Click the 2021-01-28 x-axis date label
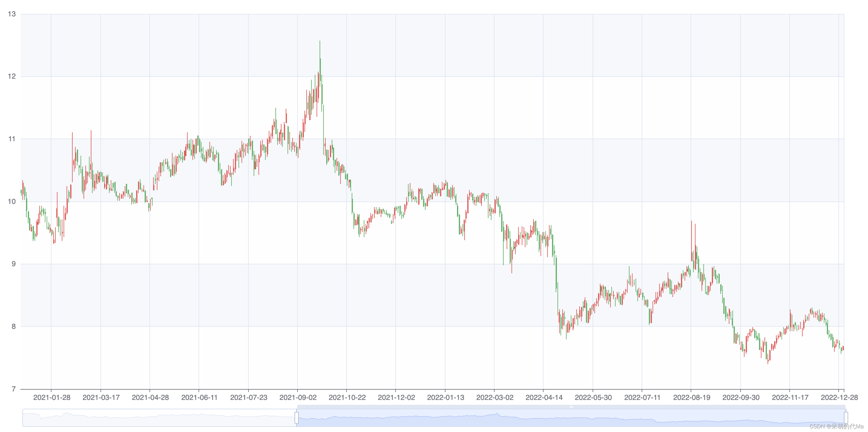868x432 pixels. 52,397
